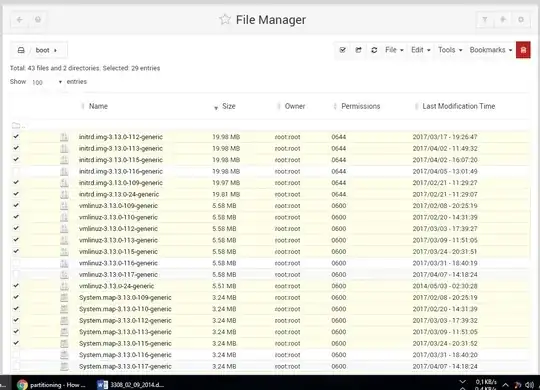This screenshot has width=540, height=390.
Task: Open the settings gear in header
Action: tap(521, 20)
